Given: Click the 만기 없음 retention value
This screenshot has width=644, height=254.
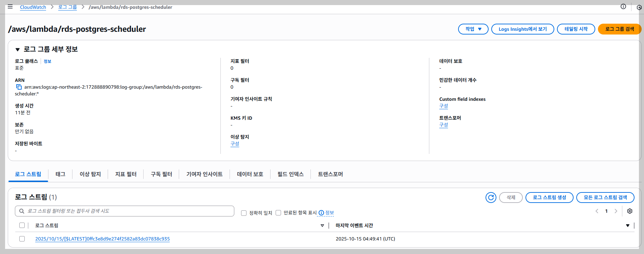Looking at the screenshot, I should (x=24, y=132).
